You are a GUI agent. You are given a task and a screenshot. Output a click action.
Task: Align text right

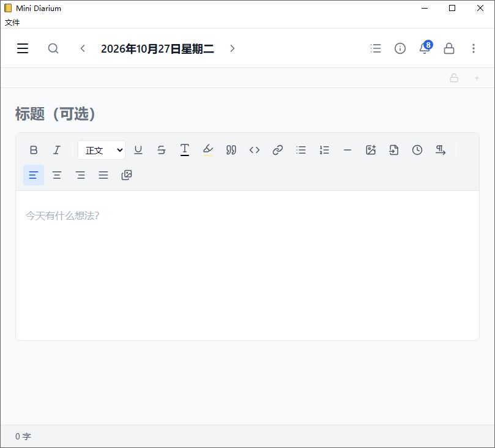[x=80, y=175]
